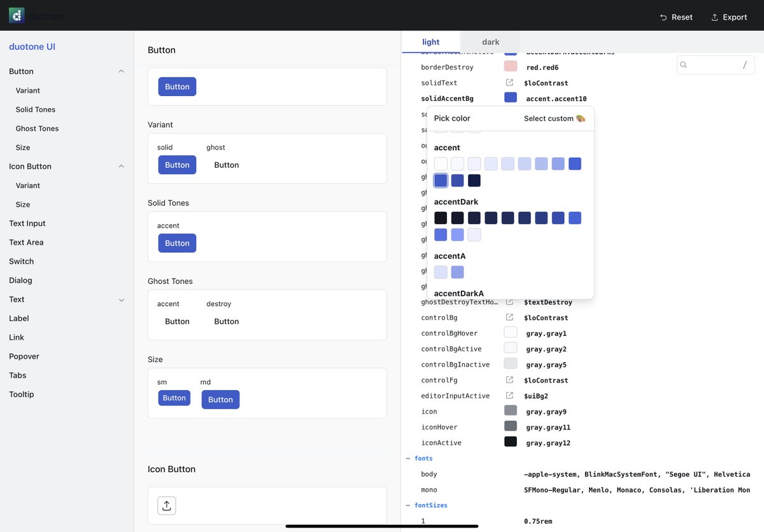Screen dimensions: 764x532
Task: Open Text Input in the sidebar
Action: tap(27, 223)
